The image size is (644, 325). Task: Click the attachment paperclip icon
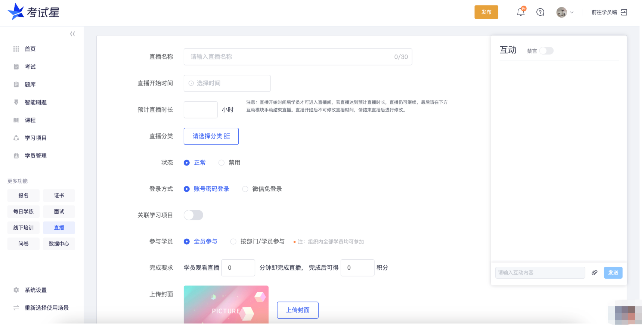[594, 273]
